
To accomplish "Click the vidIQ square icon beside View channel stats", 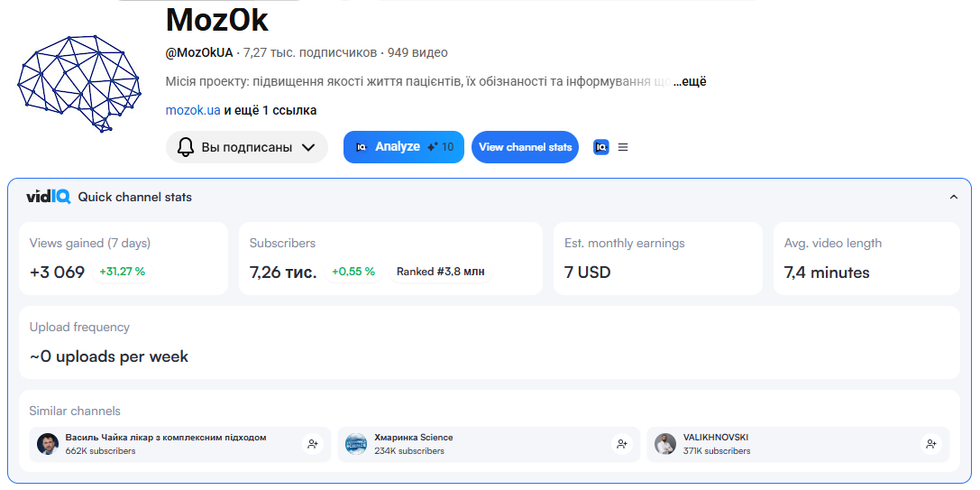I will [x=600, y=147].
